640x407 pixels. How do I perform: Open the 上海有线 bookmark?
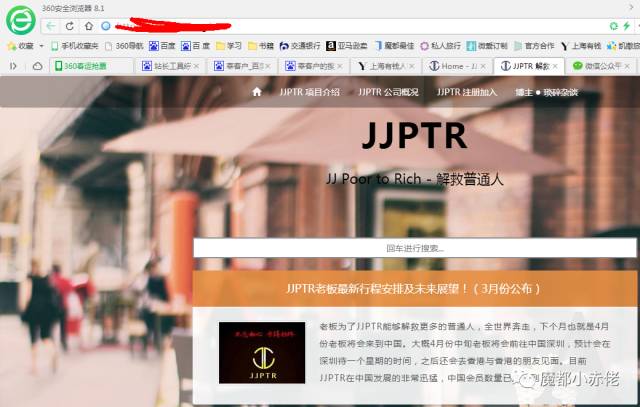[581, 46]
